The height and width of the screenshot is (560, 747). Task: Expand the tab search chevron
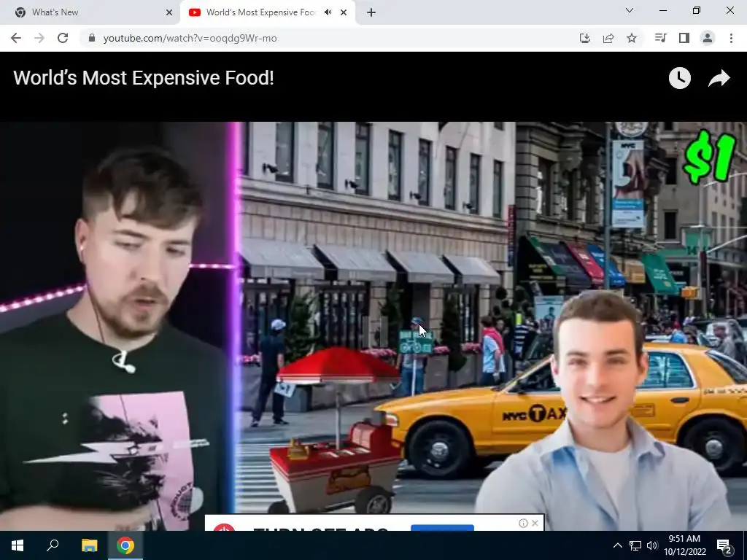[x=630, y=10]
